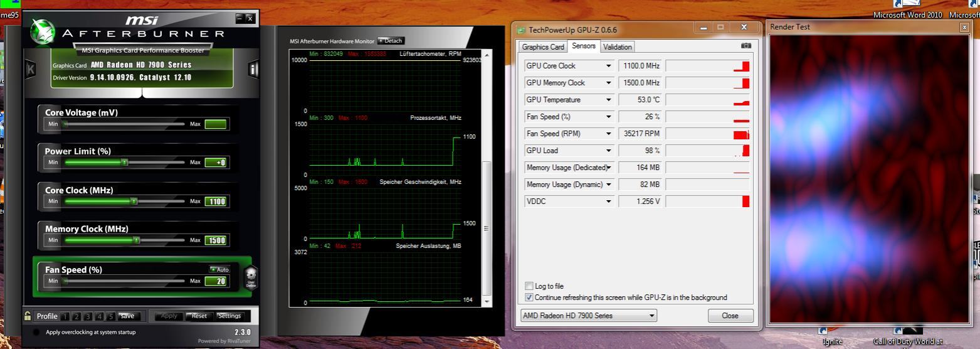Click the Afterburner green jet logo
The height and width of the screenshot is (349, 980).
tap(42, 31)
